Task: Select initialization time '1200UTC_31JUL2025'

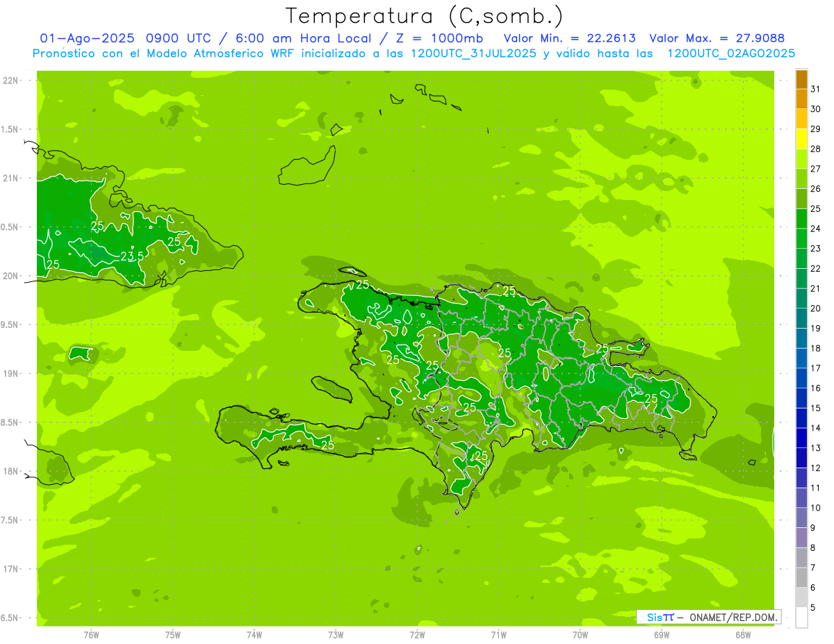Action: click(474, 53)
